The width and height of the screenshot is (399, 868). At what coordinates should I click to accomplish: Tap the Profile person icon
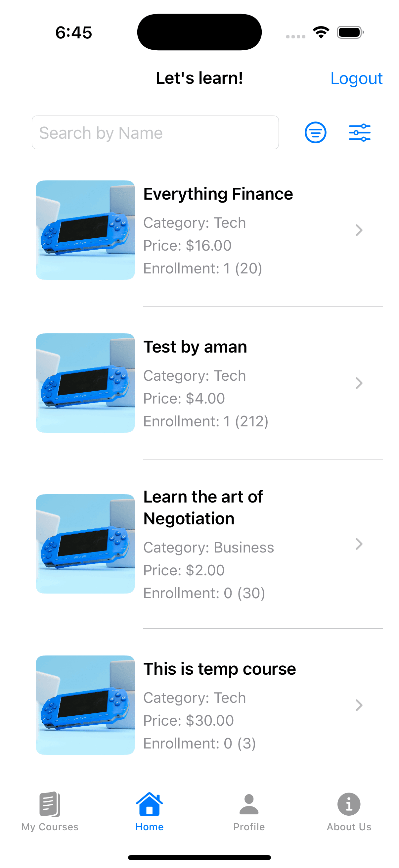(249, 804)
